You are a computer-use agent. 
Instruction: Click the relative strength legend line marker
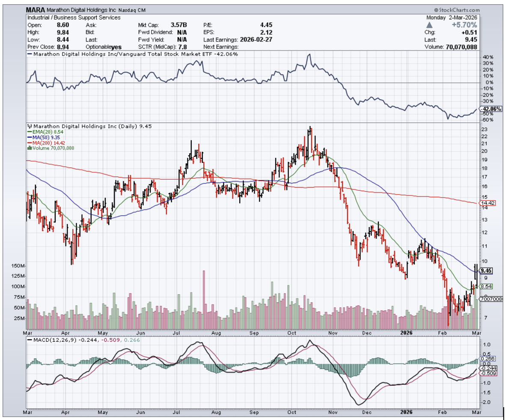tap(29, 54)
